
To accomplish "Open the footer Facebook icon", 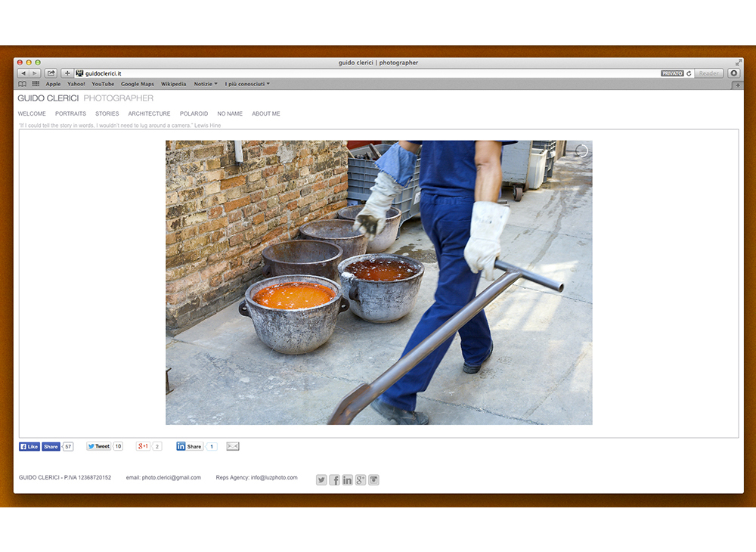I will tap(335, 479).
